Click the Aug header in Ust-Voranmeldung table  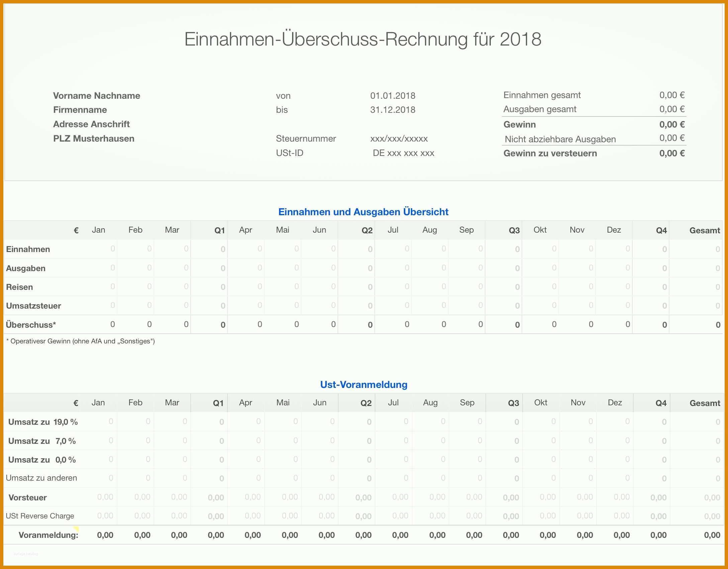click(430, 403)
